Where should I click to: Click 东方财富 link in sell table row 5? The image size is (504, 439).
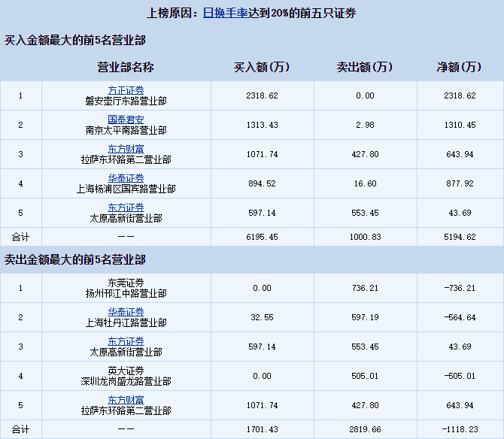[x=126, y=400]
